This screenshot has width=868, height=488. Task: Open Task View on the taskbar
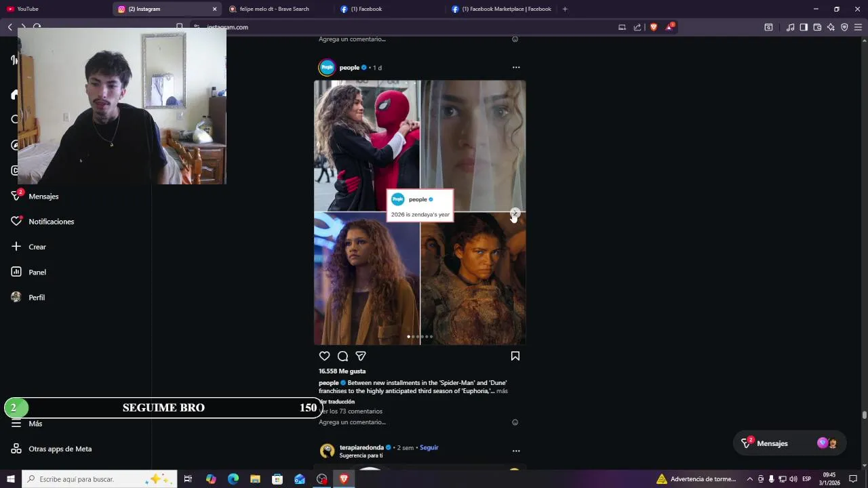click(x=188, y=479)
